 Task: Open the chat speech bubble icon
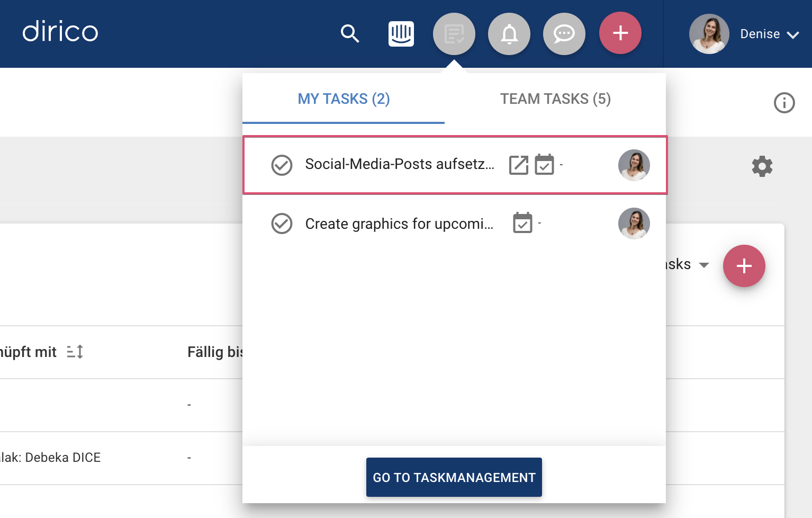point(564,34)
